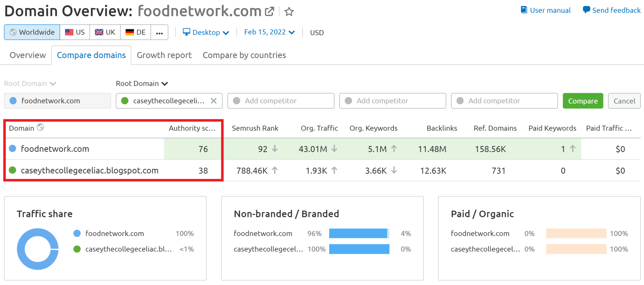Click foodnetwork.com Non-branded/Branded bar

click(x=359, y=233)
